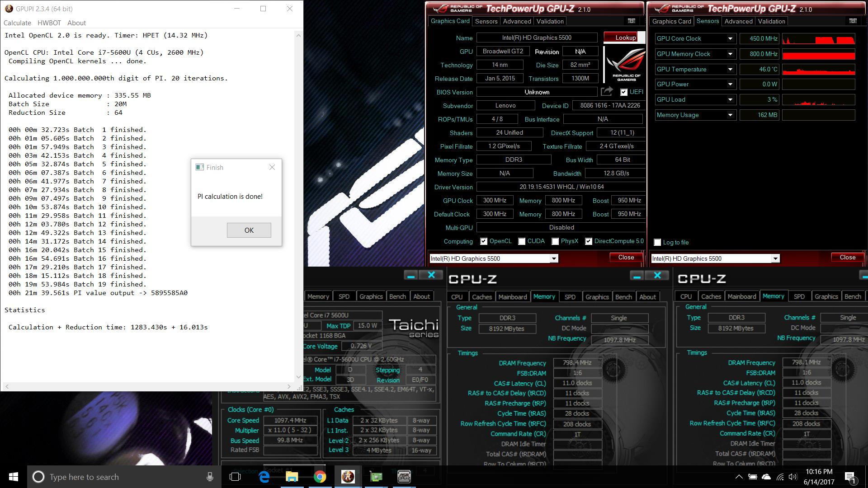
Task: Toggle the DirectCompute 5.0 checkbox
Action: pos(589,241)
